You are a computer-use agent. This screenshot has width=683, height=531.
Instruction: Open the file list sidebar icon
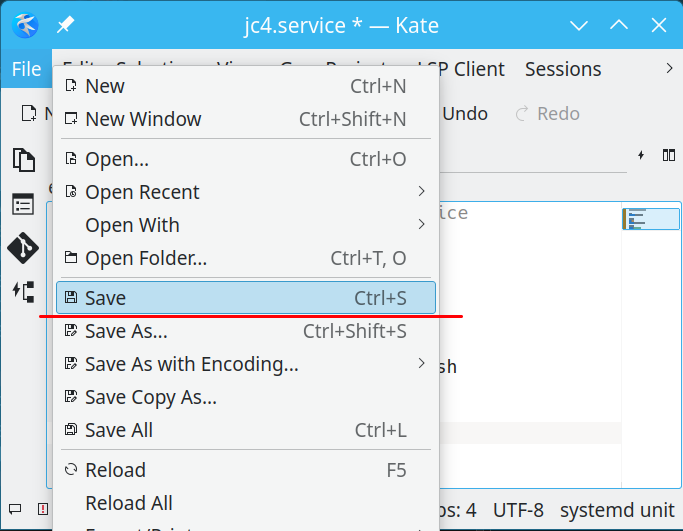23,204
